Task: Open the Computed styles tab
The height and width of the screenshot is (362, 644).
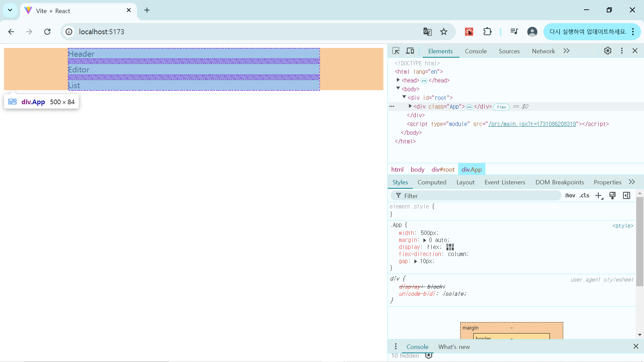Action: point(432,182)
